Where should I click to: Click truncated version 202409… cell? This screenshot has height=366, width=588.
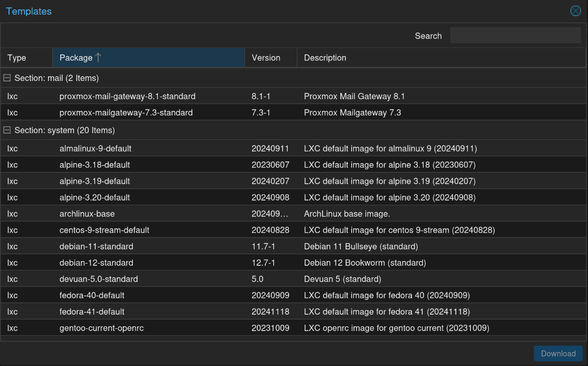click(x=270, y=214)
